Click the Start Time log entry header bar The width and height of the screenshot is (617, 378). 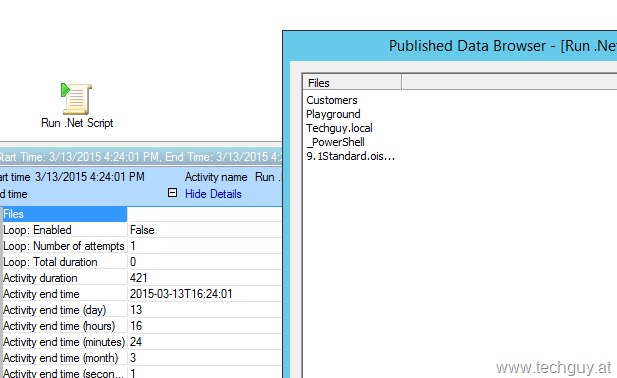[141, 157]
